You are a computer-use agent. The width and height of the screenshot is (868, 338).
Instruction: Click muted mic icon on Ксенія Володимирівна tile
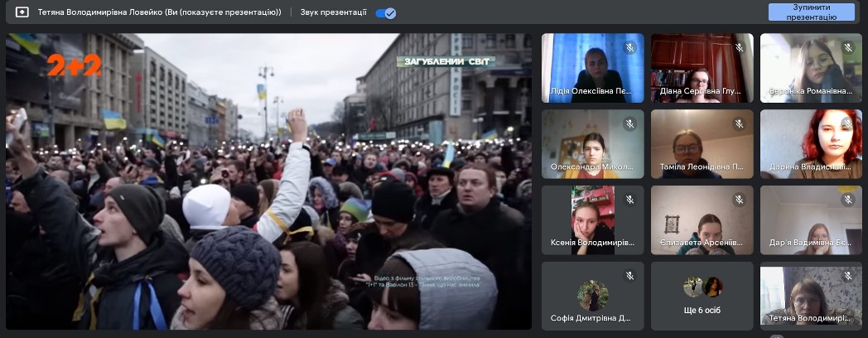tap(629, 200)
